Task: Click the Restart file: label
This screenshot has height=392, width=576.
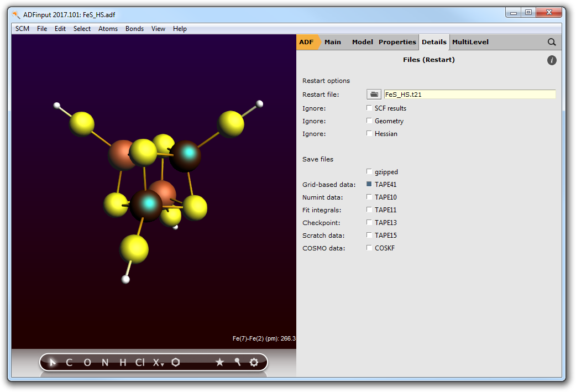Action: tap(321, 95)
